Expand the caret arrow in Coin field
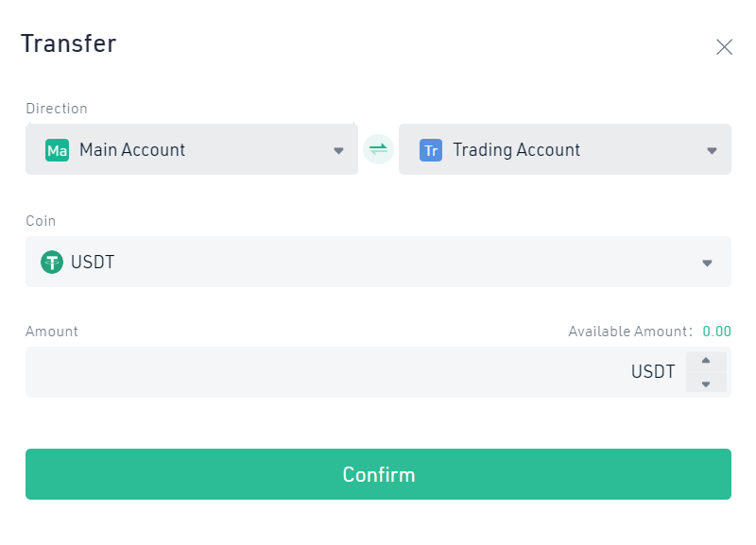 point(707,264)
